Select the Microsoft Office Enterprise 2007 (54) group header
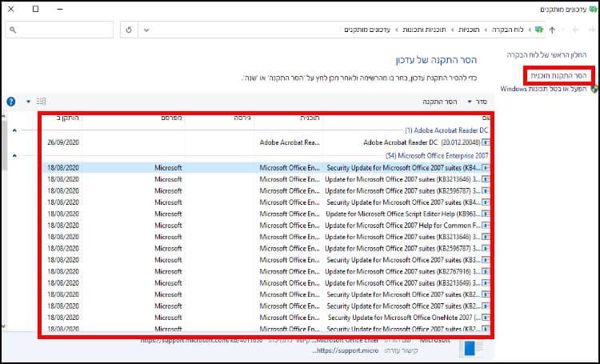Viewport: 600px width, 364px height. [x=437, y=156]
